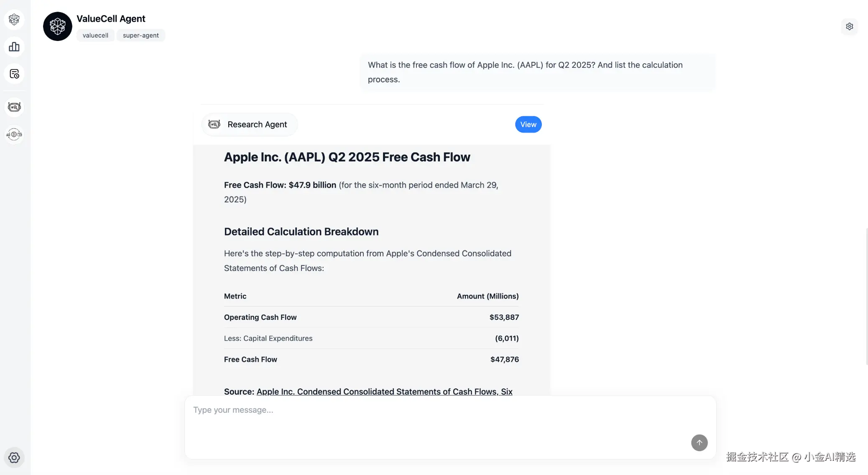
Task: Click the super-agent tag
Action: click(x=140, y=36)
